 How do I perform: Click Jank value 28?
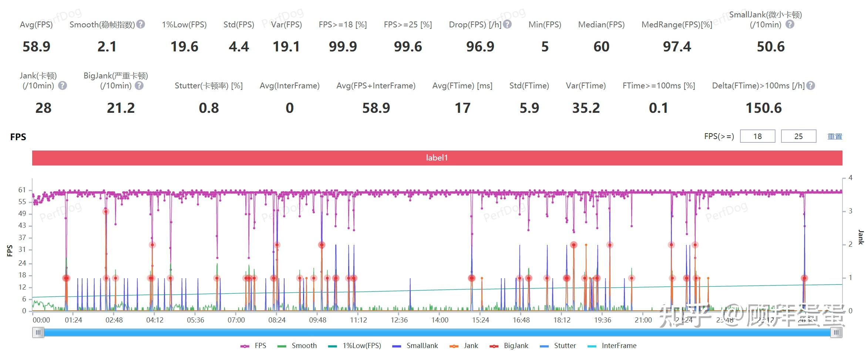(x=43, y=108)
